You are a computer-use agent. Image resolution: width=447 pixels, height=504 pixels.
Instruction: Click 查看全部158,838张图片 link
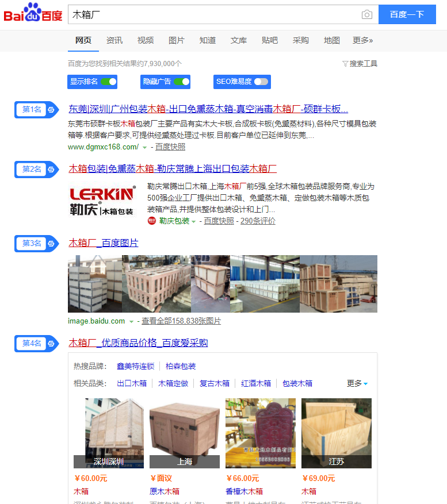(181, 321)
